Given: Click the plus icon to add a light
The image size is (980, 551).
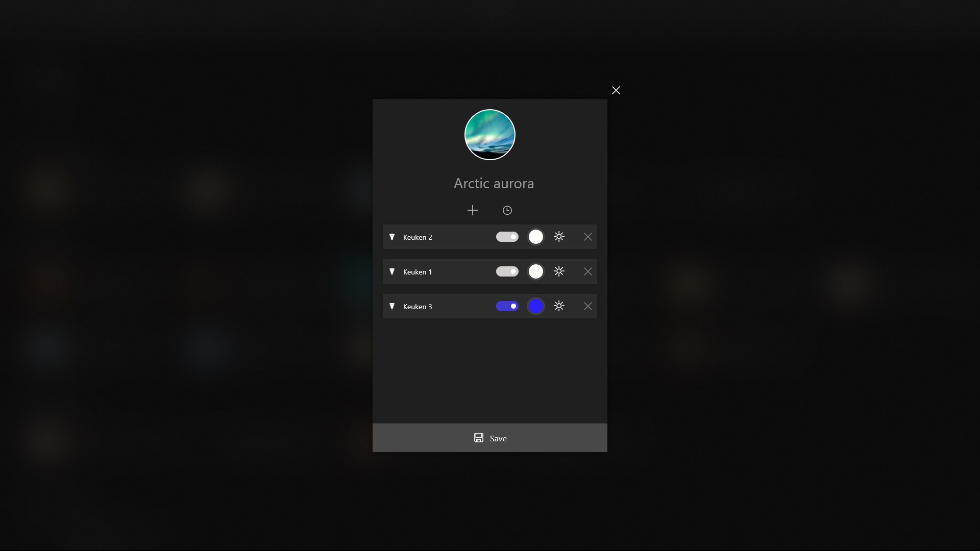Looking at the screenshot, I should 472,210.
